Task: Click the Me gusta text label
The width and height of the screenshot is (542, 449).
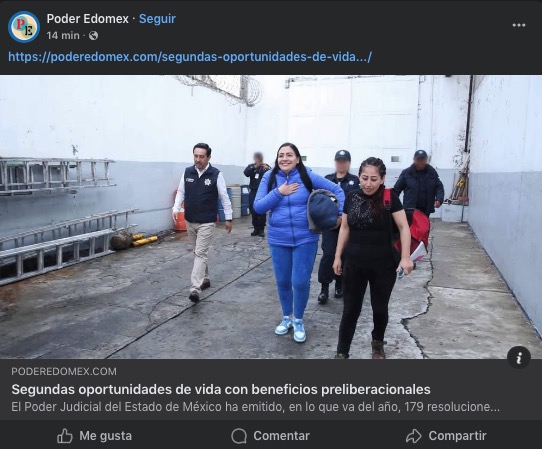Action: [x=105, y=436]
